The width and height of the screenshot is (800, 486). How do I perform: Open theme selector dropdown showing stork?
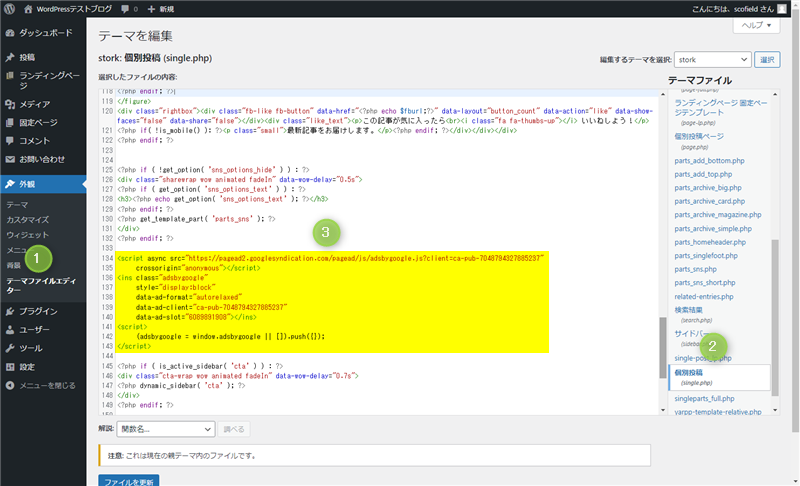point(712,60)
